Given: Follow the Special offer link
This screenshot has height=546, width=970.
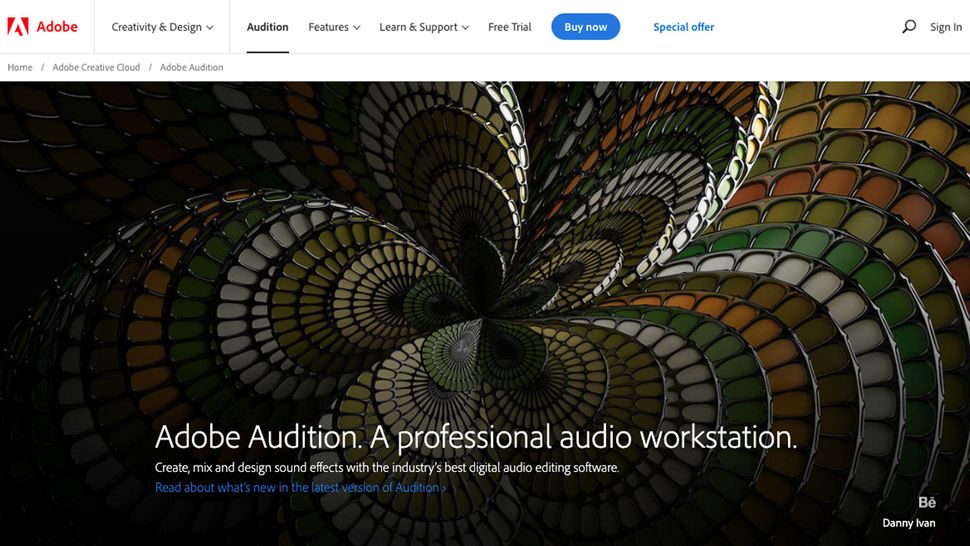Looking at the screenshot, I should click(684, 27).
